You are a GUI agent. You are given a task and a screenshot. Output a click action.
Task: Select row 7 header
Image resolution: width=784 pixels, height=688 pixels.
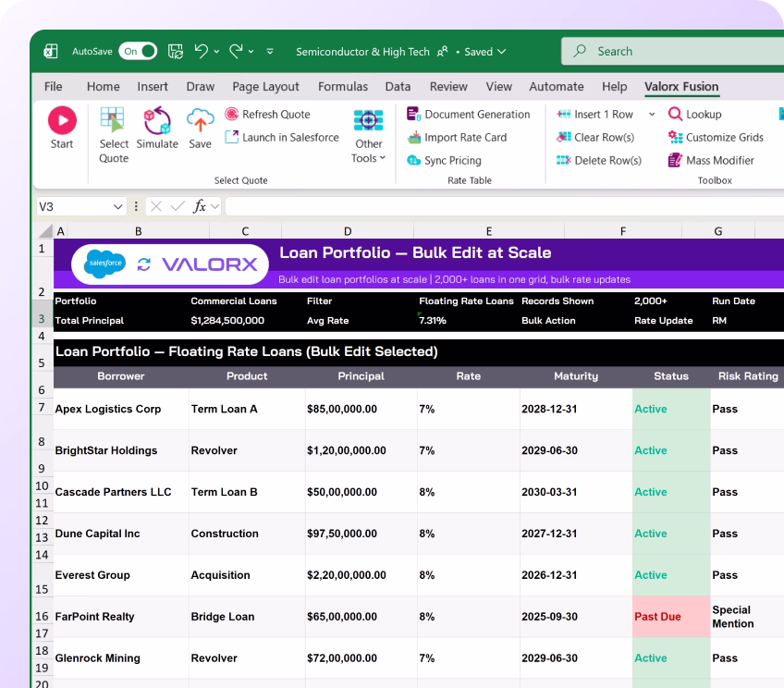[42, 408]
